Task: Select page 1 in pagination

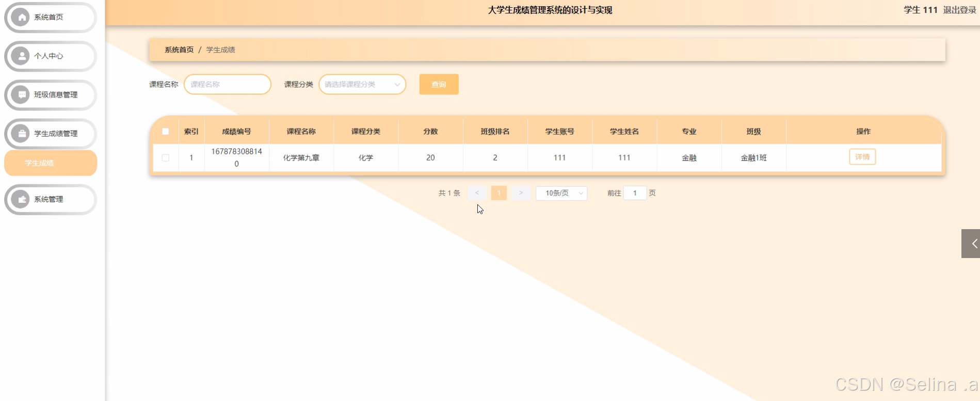Action: (499, 193)
